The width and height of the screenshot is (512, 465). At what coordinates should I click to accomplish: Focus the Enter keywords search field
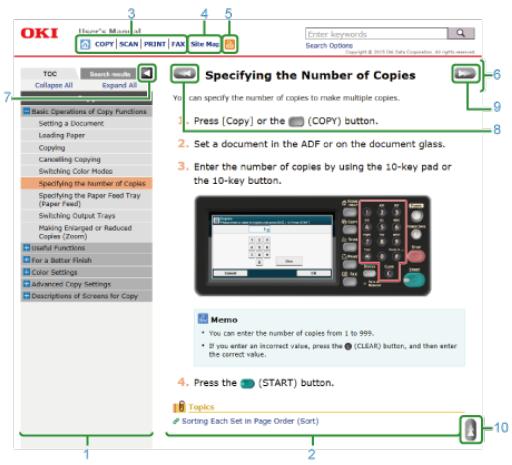click(376, 34)
